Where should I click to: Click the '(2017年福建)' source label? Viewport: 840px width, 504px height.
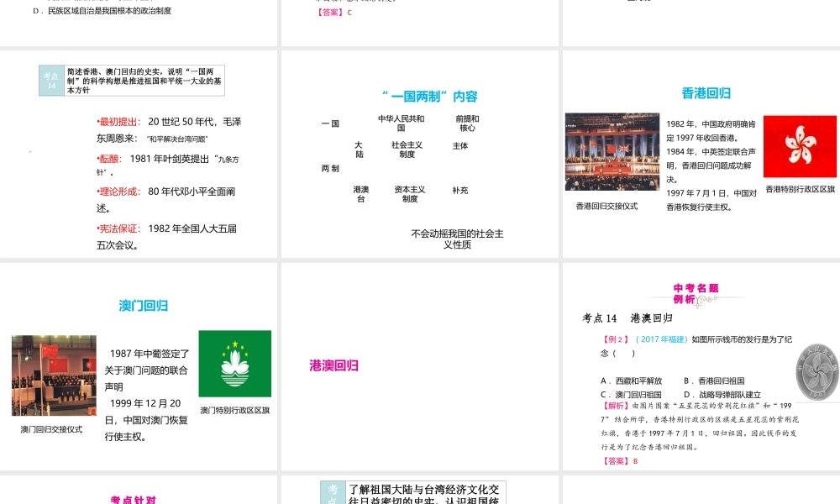click(662, 339)
